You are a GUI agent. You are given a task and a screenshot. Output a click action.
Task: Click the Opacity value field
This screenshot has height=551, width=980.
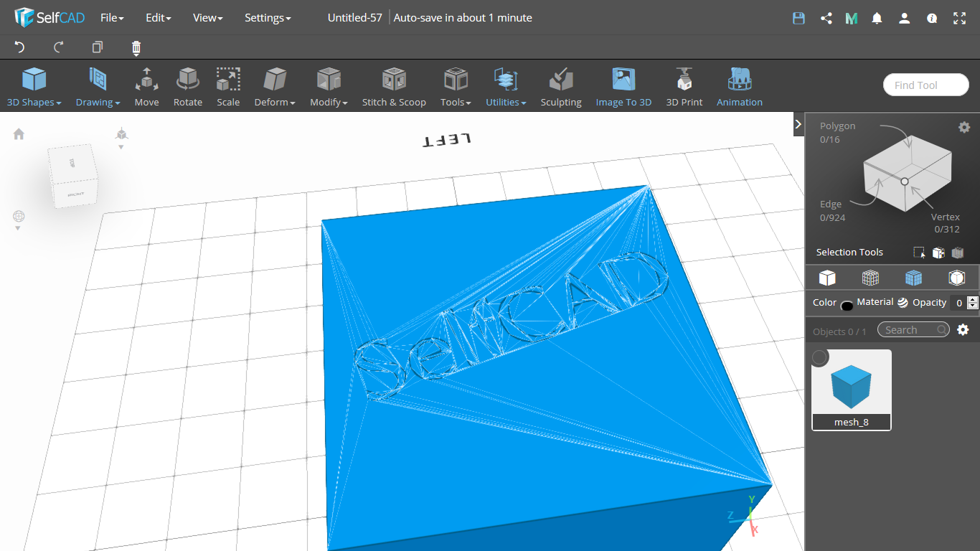958,303
